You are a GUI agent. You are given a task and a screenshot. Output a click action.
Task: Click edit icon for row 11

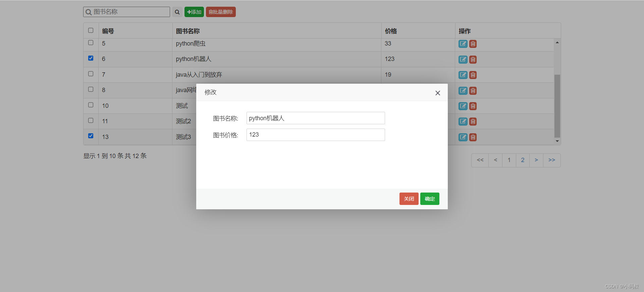463,122
